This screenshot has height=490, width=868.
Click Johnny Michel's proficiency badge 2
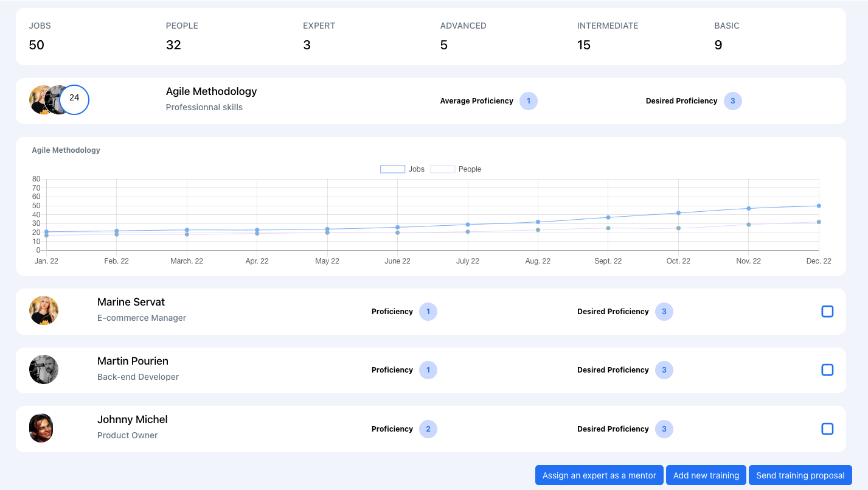(428, 429)
